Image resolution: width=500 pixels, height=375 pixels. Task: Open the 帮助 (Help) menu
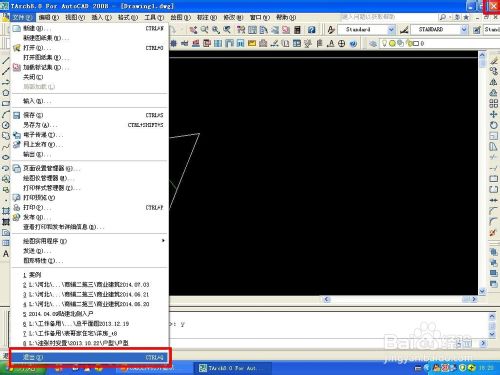click(x=286, y=17)
